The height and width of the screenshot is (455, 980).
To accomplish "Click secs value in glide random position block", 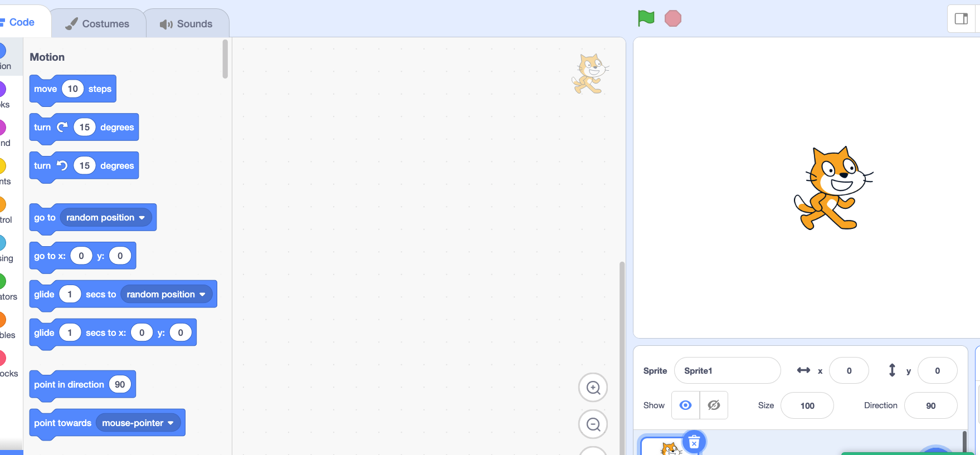I will (70, 294).
